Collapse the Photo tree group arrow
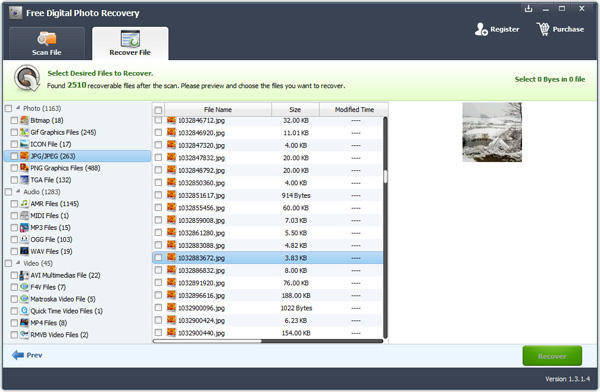This screenshot has width=600, height=392. (18, 108)
